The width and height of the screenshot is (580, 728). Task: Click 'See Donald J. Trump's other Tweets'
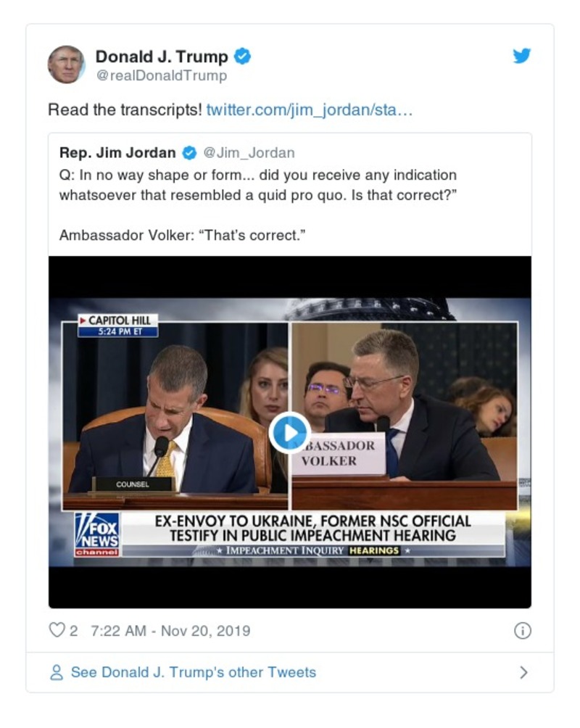(194, 673)
